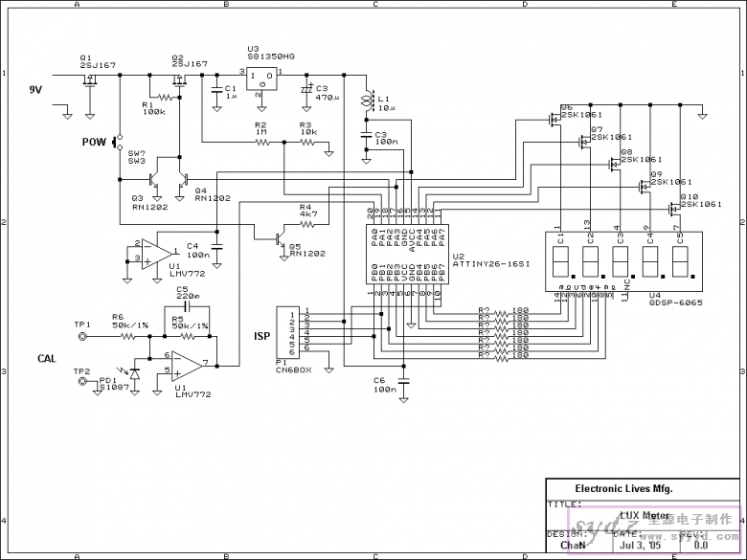747x560 pixels.
Task: Click the POW push switch symbol
Action: (117, 142)
